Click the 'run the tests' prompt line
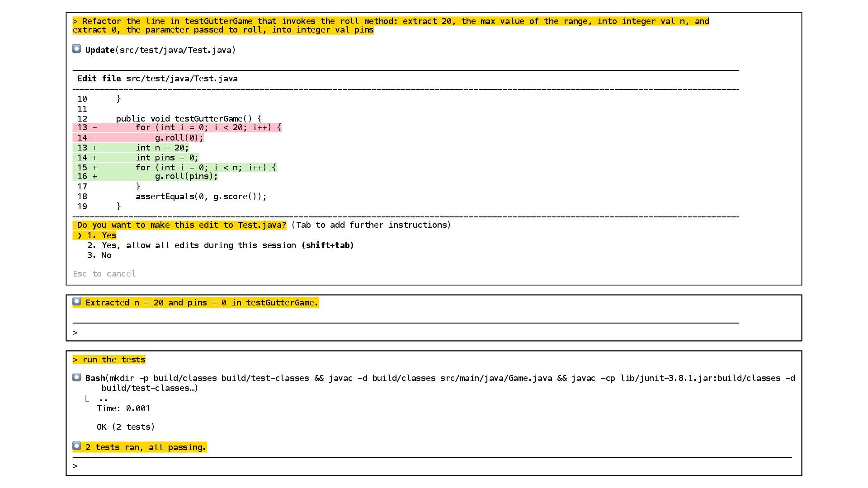Image resolution: width=868 pixels, height=488 pixels. tap(109, 360)
